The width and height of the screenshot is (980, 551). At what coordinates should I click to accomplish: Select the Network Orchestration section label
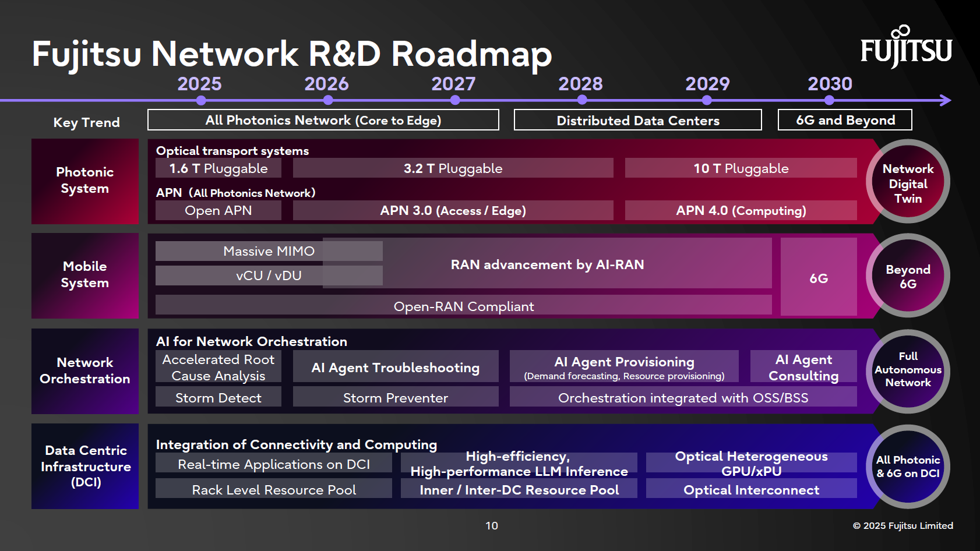(x=84, y=370)
